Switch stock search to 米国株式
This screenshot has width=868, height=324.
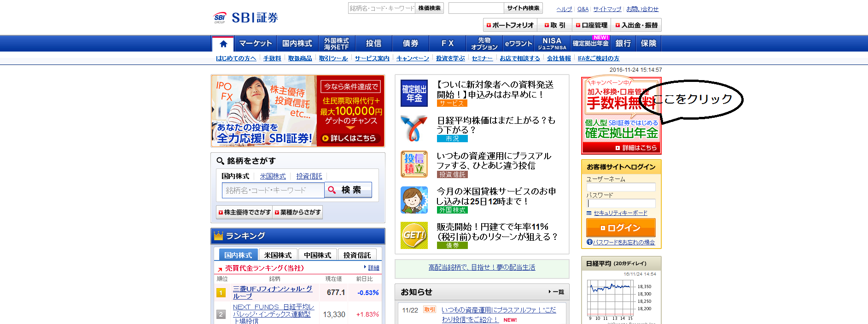pos(273,176)
